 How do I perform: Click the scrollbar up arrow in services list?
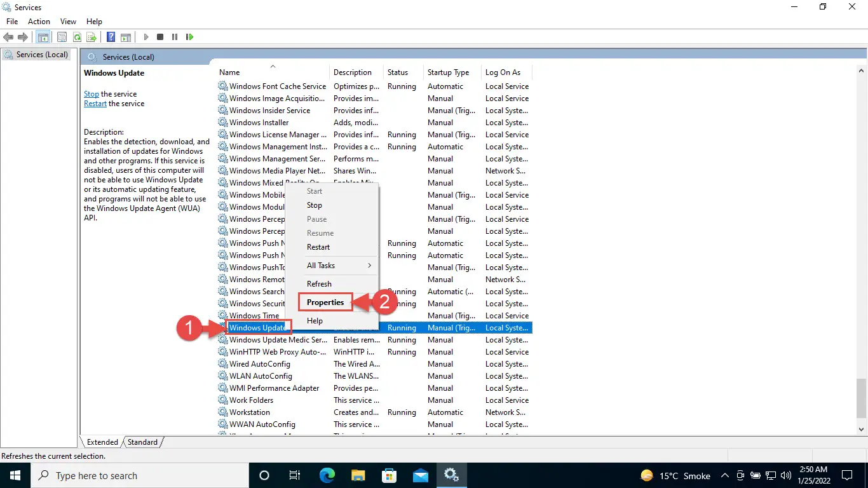[861, 70]
